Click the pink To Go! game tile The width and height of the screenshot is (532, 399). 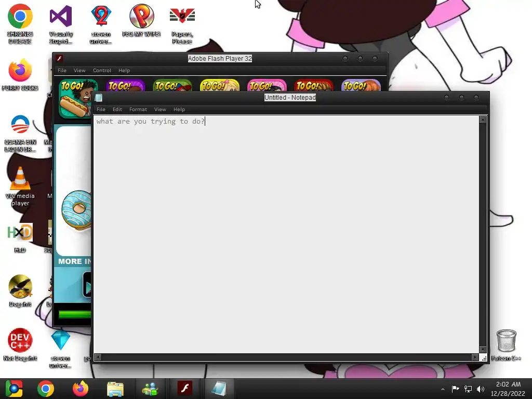pos(267,85)
